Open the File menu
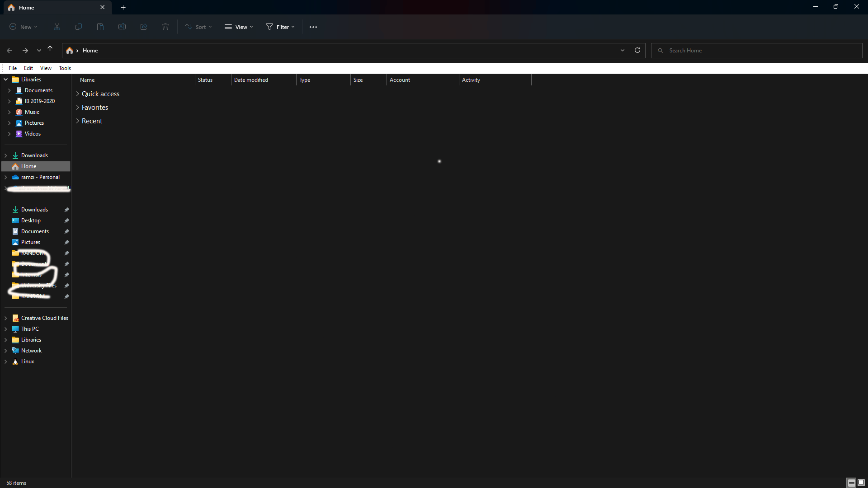 13,68
